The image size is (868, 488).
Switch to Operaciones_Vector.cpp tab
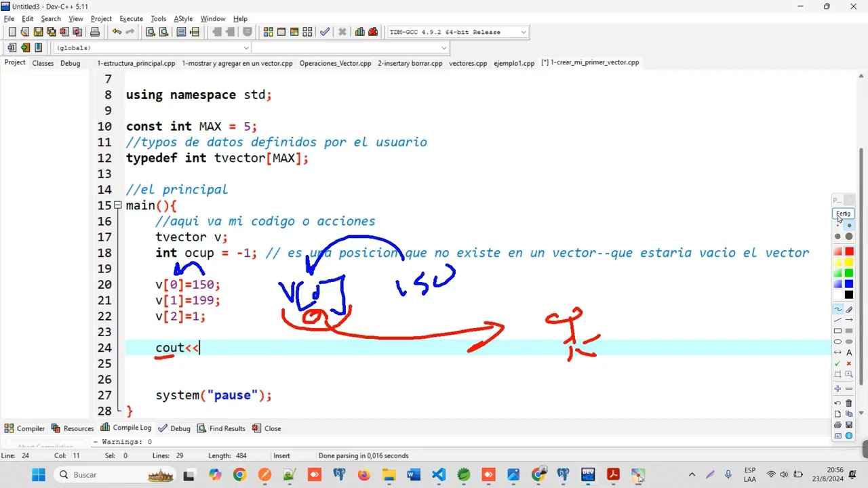335,63
